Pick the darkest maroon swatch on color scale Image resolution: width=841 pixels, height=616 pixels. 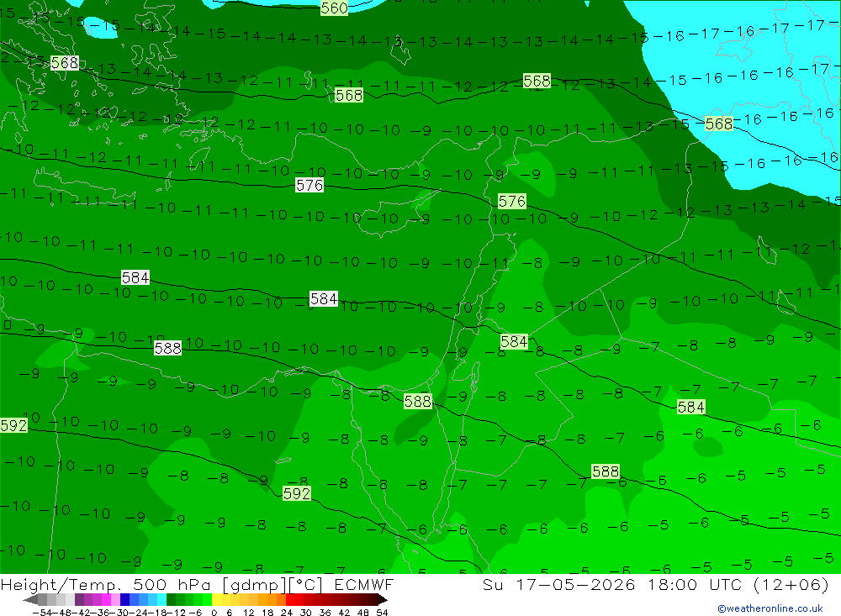click(x=373, y=600)
